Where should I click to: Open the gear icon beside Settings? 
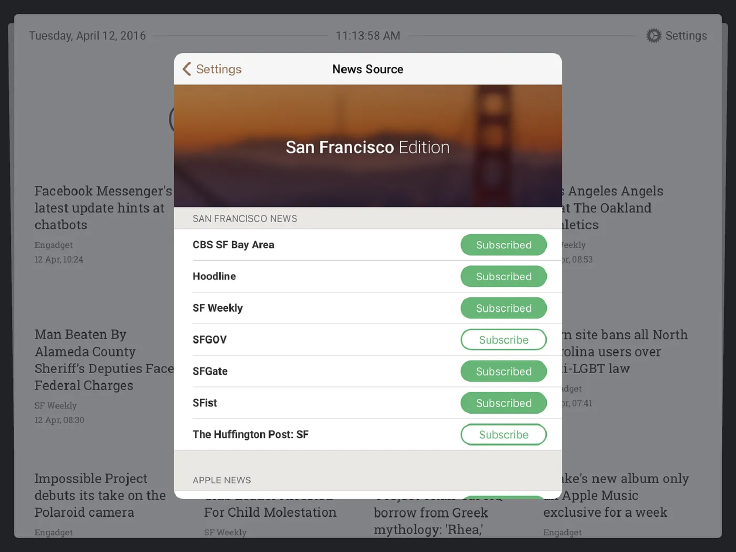pyautogui.click(x=653, y=36)
